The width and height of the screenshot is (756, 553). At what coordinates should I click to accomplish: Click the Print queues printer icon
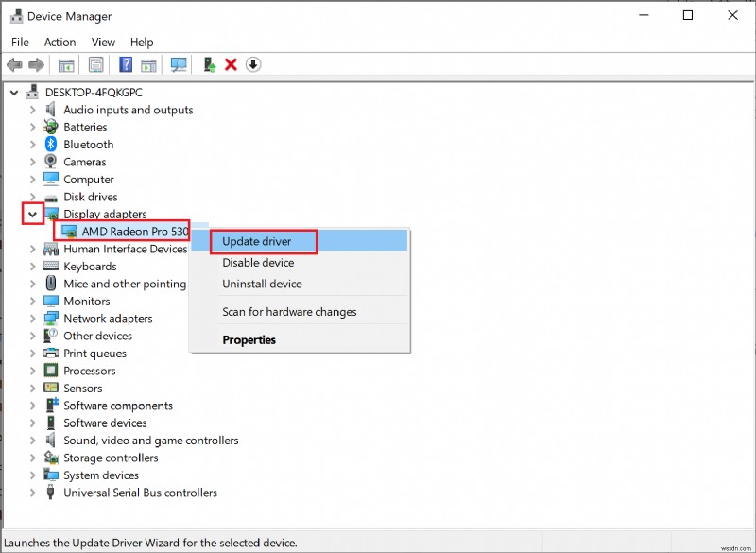coord(51,353)
